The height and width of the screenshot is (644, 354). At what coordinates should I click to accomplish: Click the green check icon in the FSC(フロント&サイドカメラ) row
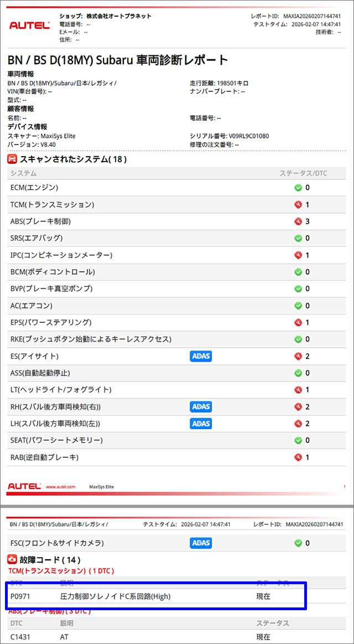299,543
